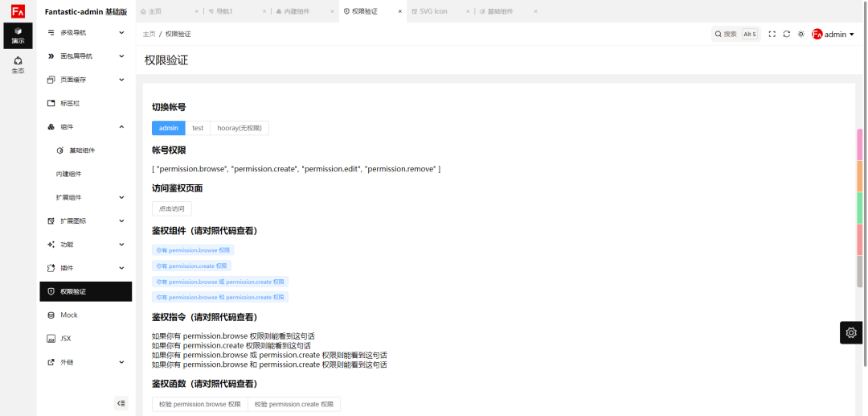Select 演示 module in left rail
This screenshot has width=868, height=416.
coord(18,35)
